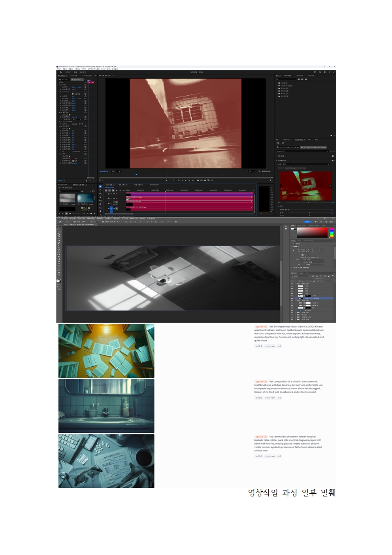Open the 맞추기 zoom level dropdown
392x555 pixels.
tap(116, 171)
